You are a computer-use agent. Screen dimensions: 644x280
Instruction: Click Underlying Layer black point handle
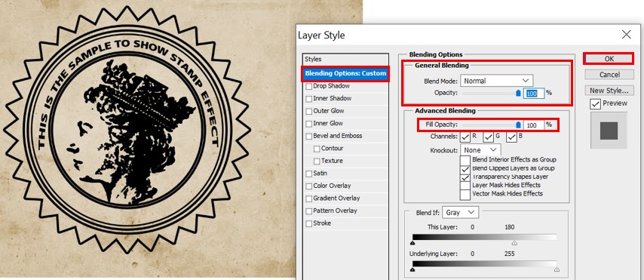click(412, 269)
